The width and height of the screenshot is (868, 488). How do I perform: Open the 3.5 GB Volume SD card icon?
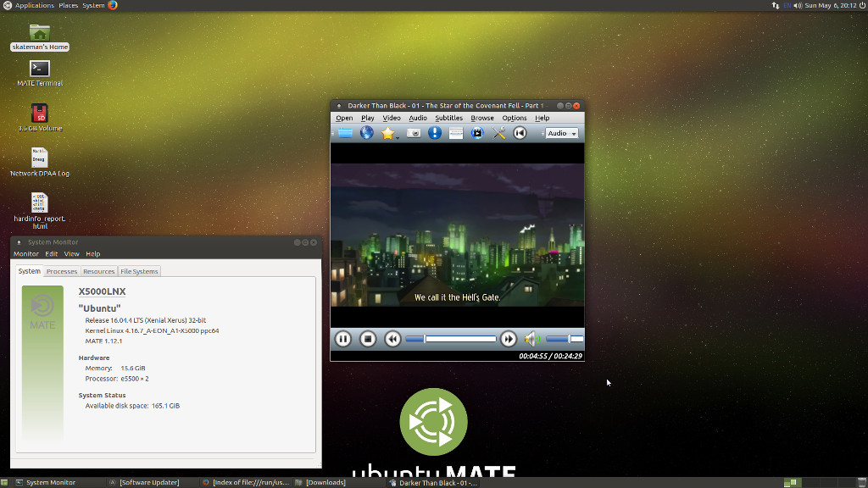(x=39, y=118)
